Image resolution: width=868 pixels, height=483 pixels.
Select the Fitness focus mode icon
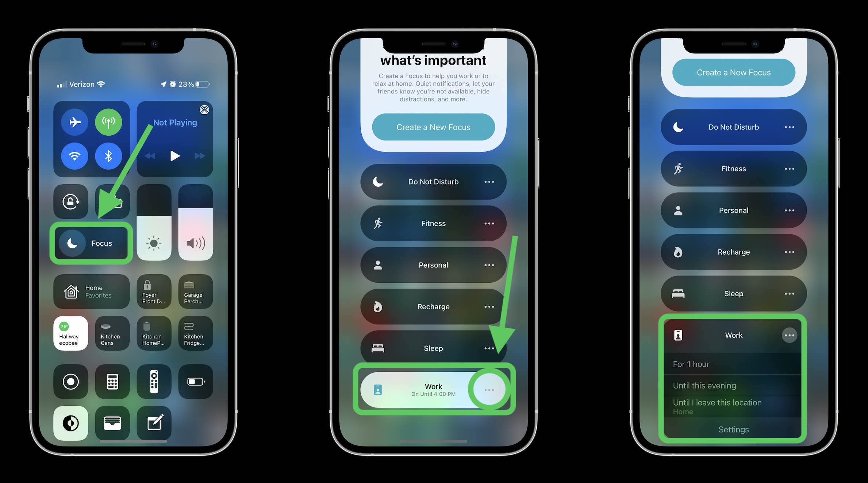378,223
